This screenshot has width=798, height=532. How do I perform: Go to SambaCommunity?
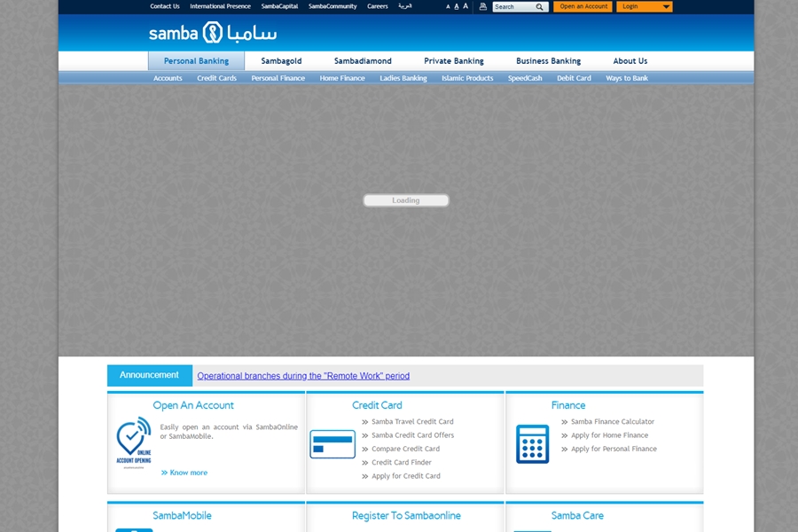pyautogui.click(x=332, y=6)
